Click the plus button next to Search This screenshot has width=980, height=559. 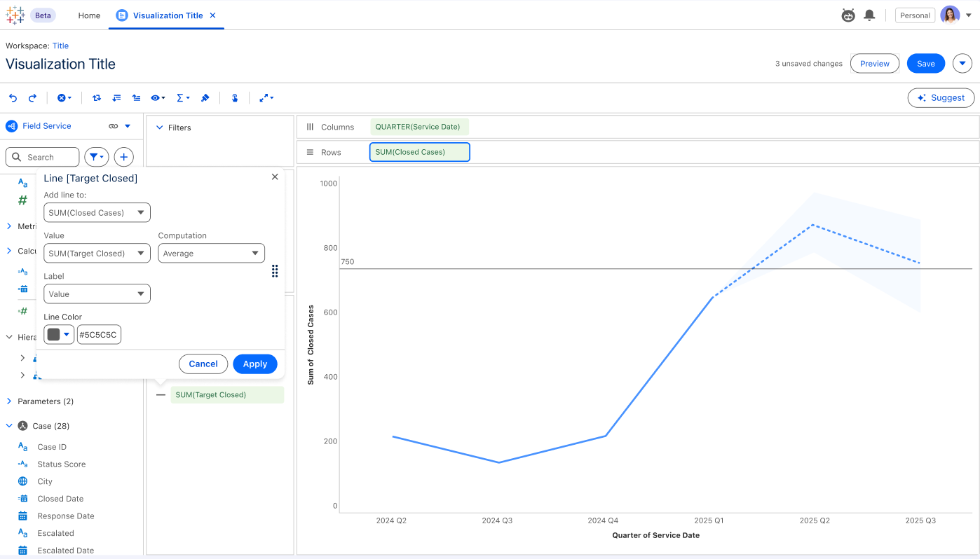coord(123,158)
